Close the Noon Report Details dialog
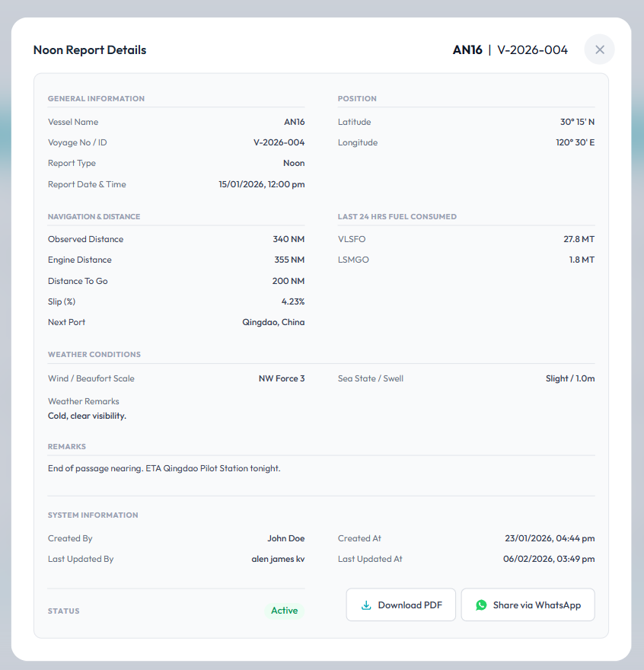 pos(599,49)
